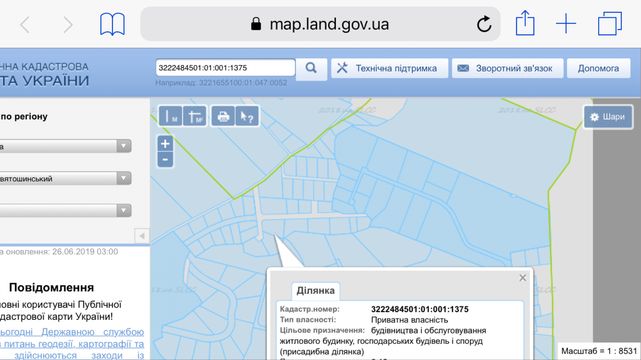Expand the first region dropdown
Screen dimensions: 641x360
65,146
